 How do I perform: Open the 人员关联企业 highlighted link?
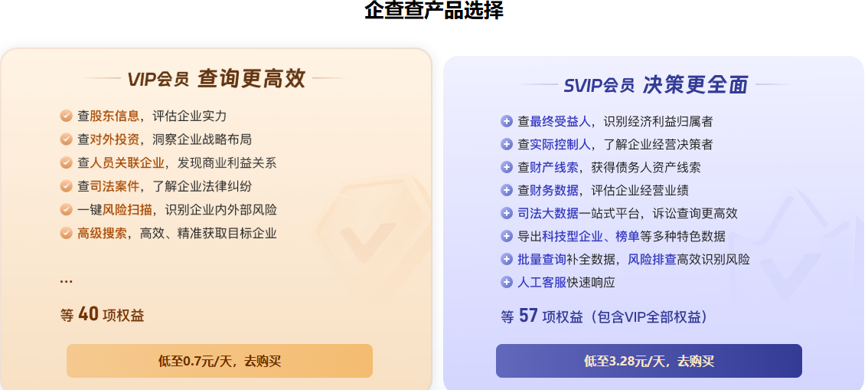tap(127, 162)
